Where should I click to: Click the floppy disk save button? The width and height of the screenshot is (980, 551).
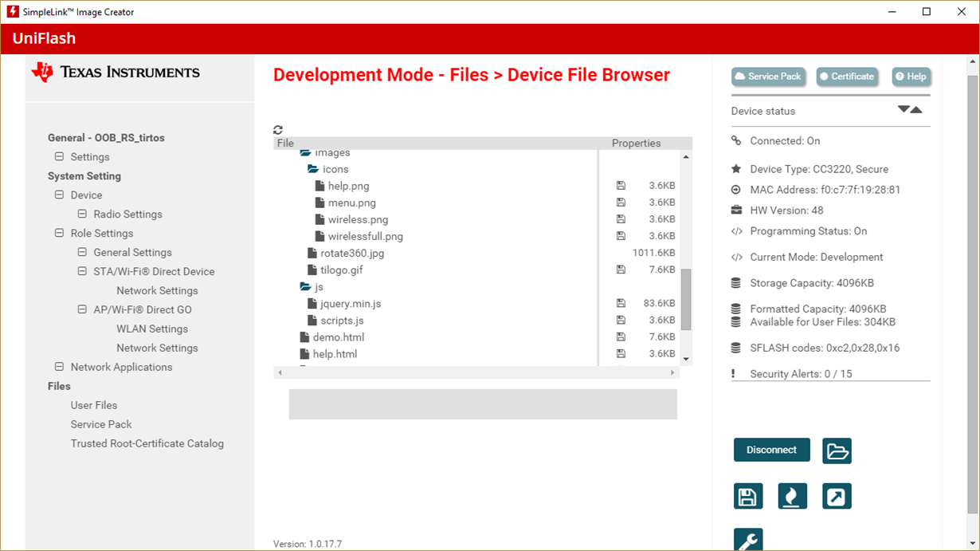coord(748,496)
